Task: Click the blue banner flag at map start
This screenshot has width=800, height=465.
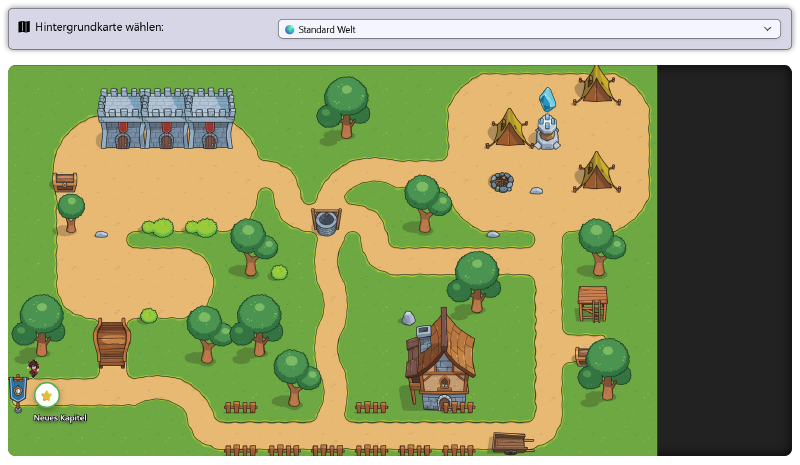Action: click(18, 393)
